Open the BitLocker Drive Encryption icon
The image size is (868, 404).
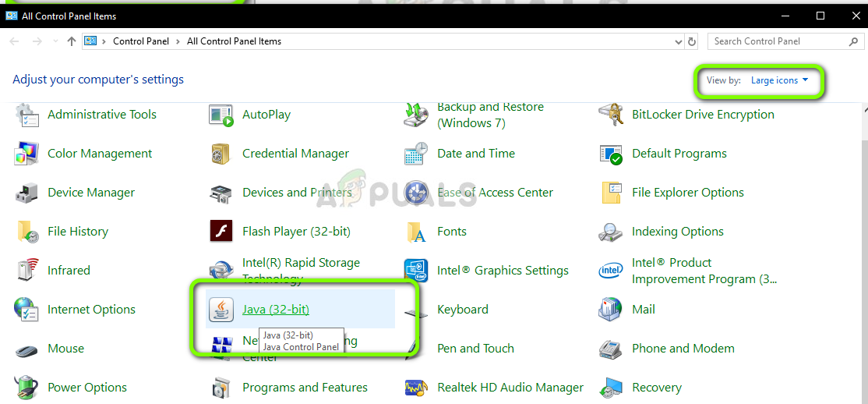pos(612,115)
